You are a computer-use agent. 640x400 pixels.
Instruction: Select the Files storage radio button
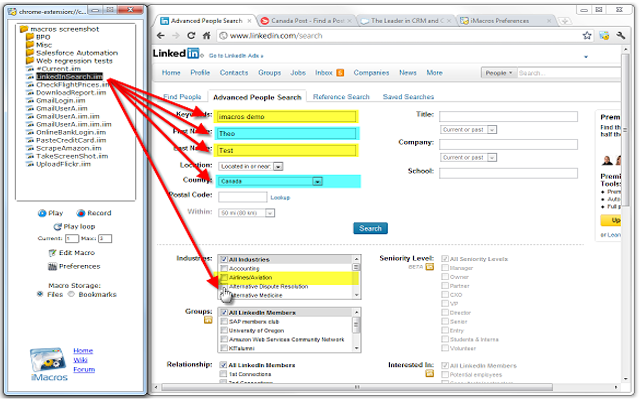click(x=40, y=294)
